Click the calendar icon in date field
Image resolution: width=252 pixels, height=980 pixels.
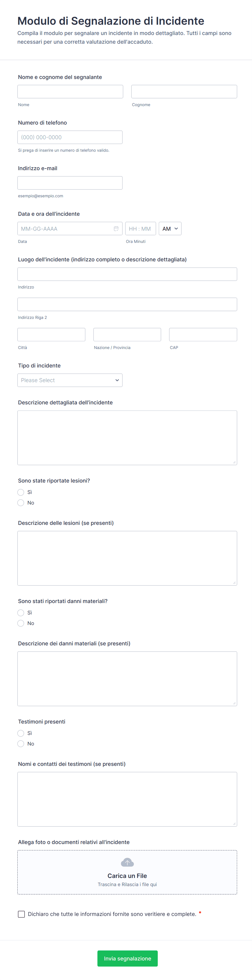(116, 229)
